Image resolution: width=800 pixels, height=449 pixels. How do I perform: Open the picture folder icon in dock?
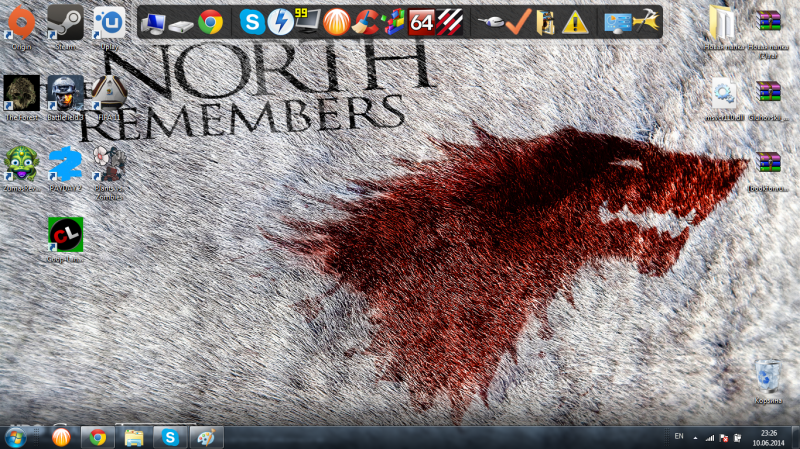[x=545, y=23]
